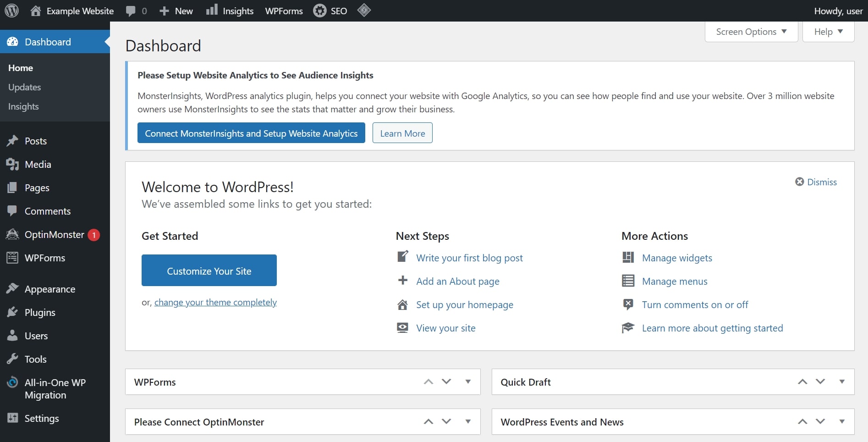
Task: Toggle the WPForms widget panel triangle
Action: pyautogui.click(x=468, y=381)
